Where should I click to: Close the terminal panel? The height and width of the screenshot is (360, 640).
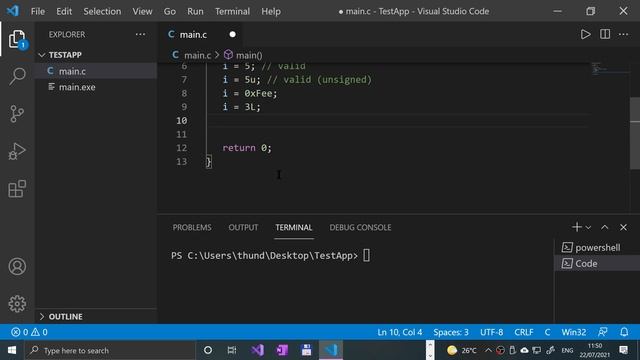pos(623,227)
